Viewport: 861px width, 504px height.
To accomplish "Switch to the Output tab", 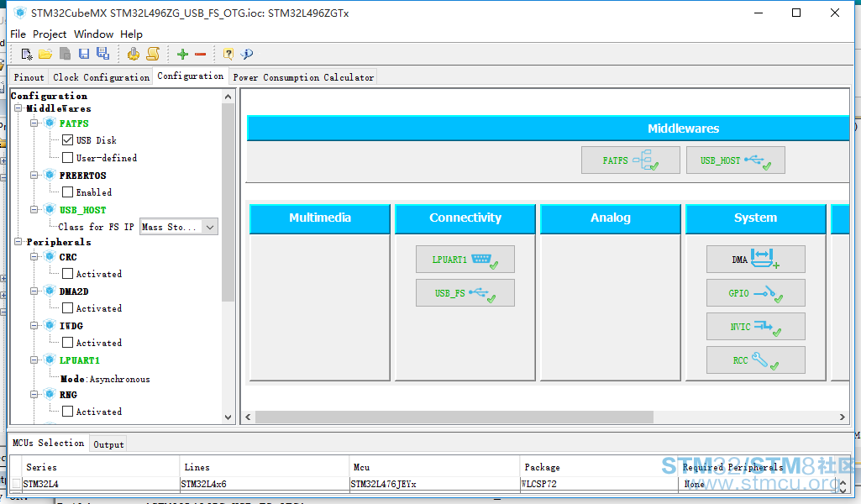I will click(108, 444).
